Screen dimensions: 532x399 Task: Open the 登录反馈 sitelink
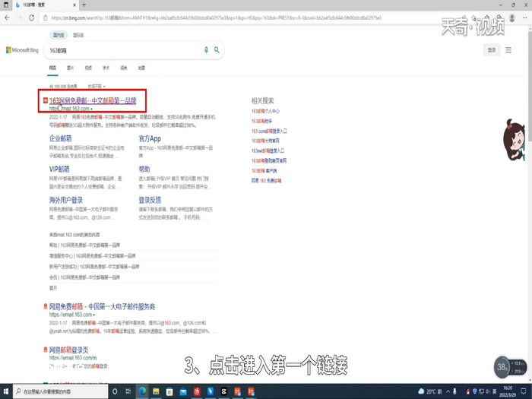(x=150, y=200)
